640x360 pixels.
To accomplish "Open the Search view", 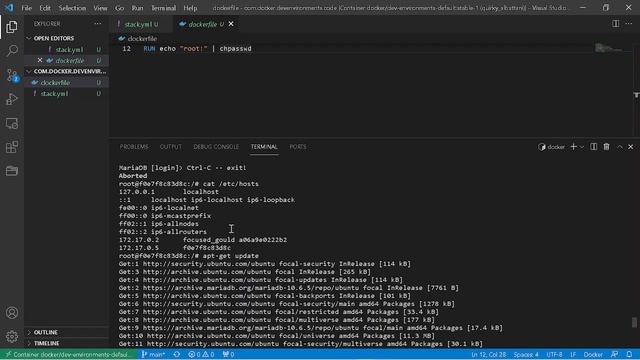I will click(x=12, y=51).
